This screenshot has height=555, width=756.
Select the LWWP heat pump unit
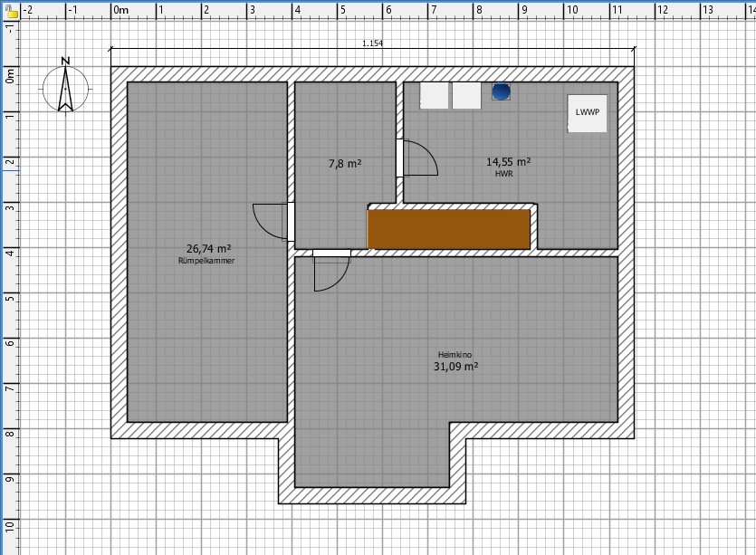[x=588, y=113]
